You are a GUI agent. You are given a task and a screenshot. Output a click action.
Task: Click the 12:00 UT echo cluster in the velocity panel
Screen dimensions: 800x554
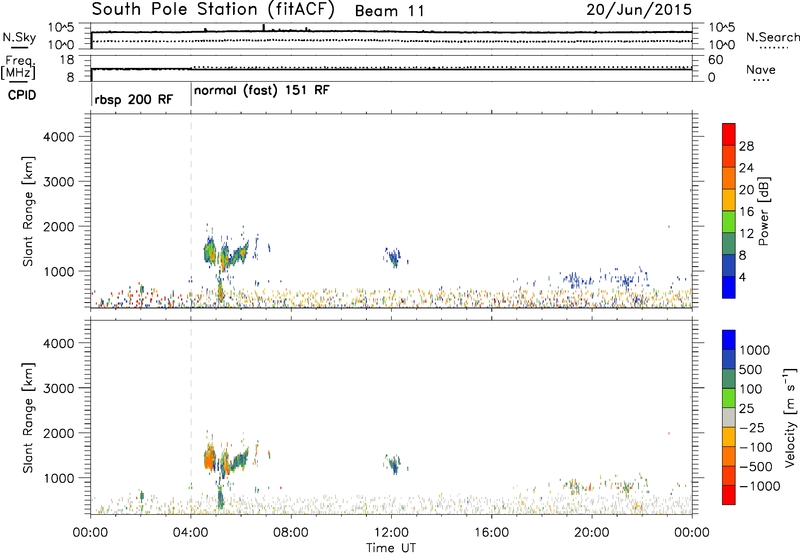[x=394, y=464]
